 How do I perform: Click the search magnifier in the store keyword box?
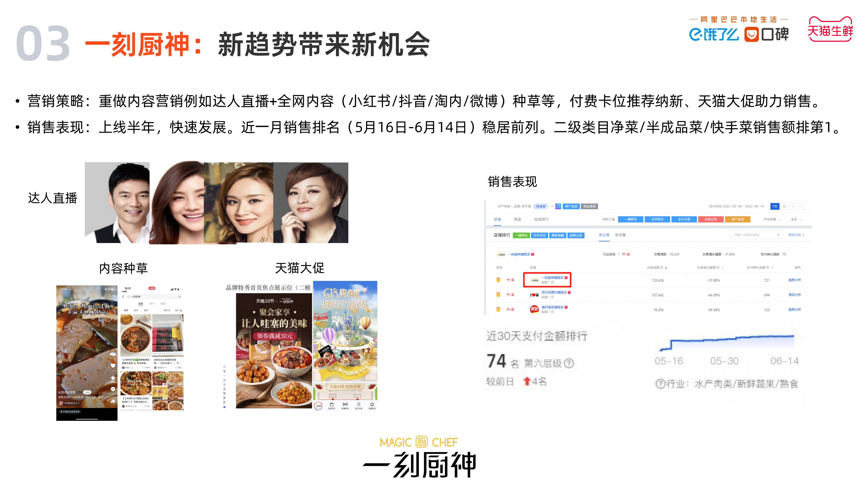point(778,235)
